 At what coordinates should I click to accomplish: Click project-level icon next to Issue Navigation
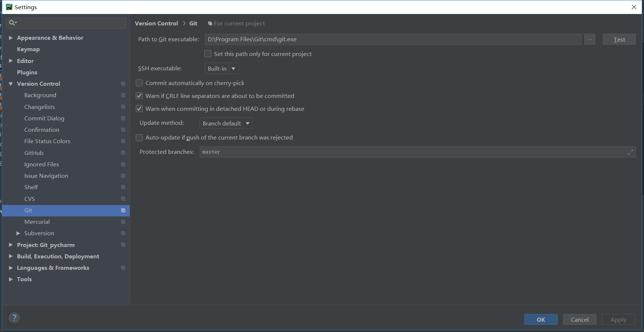click(x=123, y=176)
